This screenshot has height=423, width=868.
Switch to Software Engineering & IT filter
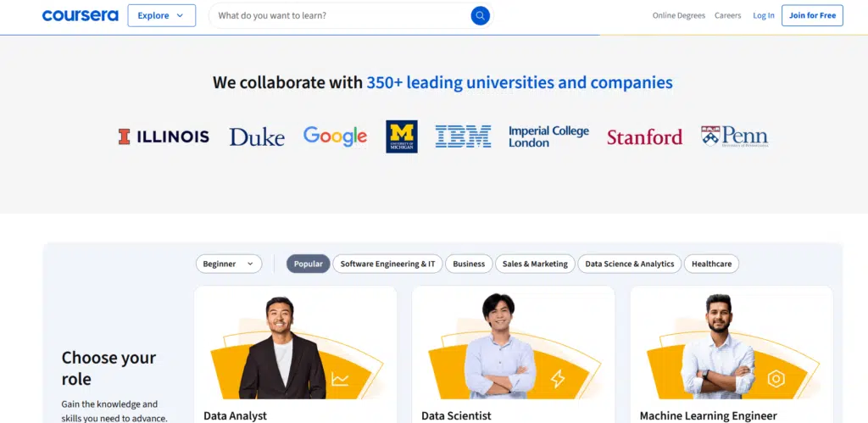click(x=387, y=264)
